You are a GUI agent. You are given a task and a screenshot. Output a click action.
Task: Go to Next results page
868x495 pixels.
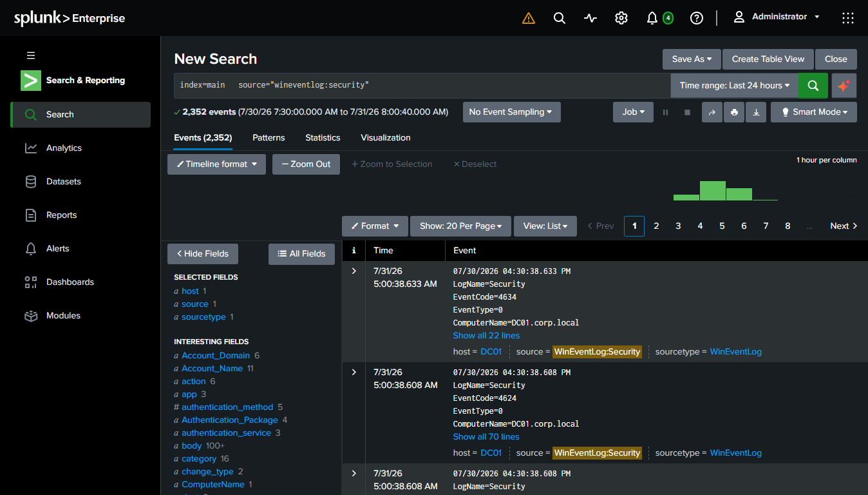844,226
